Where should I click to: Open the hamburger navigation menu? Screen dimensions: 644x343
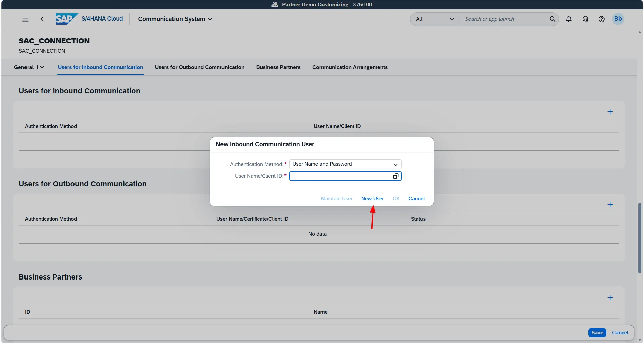pyautogui.click(x=25, y=19)
